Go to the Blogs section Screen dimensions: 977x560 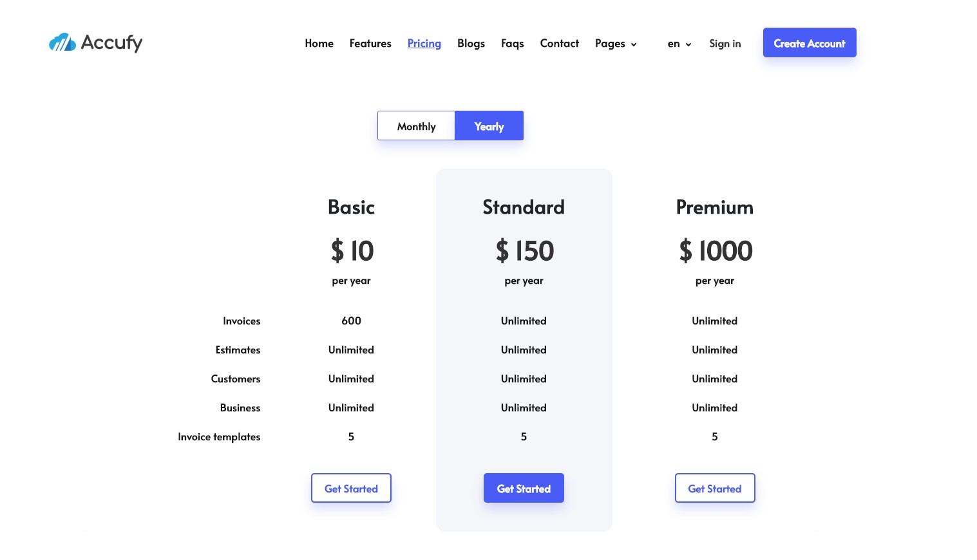click(471, 43)
